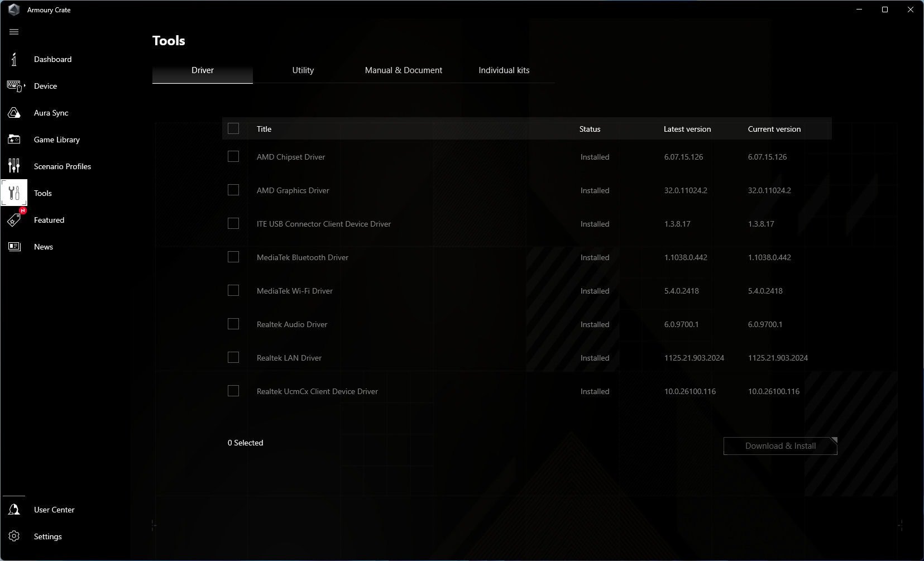Minimize the Armoury Crate window
The height and width of the screenshot is (561, 924).
[x=859, y=9]
